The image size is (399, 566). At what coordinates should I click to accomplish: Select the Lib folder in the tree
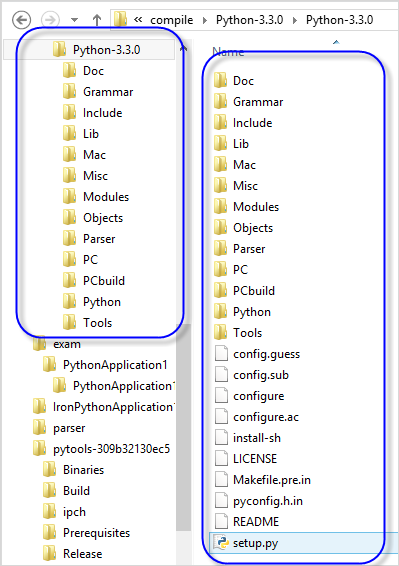(x=91, y=134)
